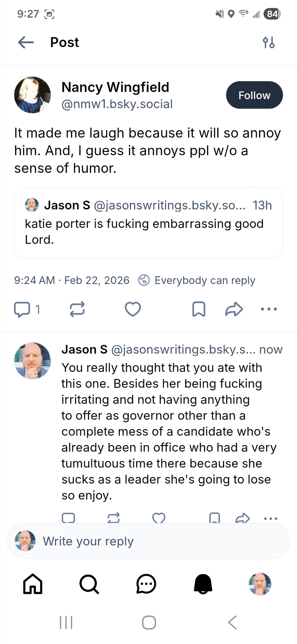The height and width of the screenshot is (644, 297).
Task: Follow Nancy Wingfield
Action: (x=254, y=95)
